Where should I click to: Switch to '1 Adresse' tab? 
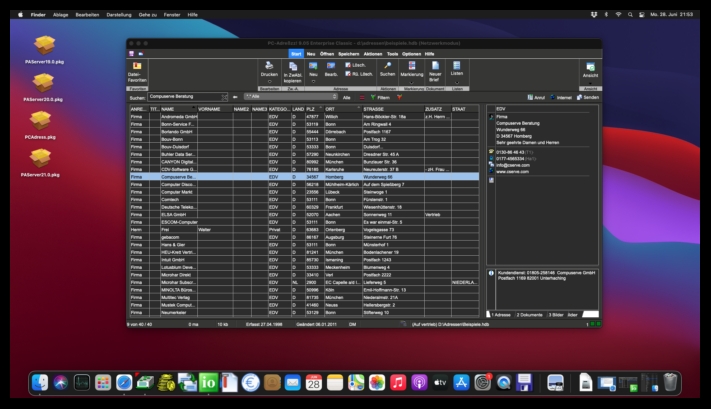[501, 315]
